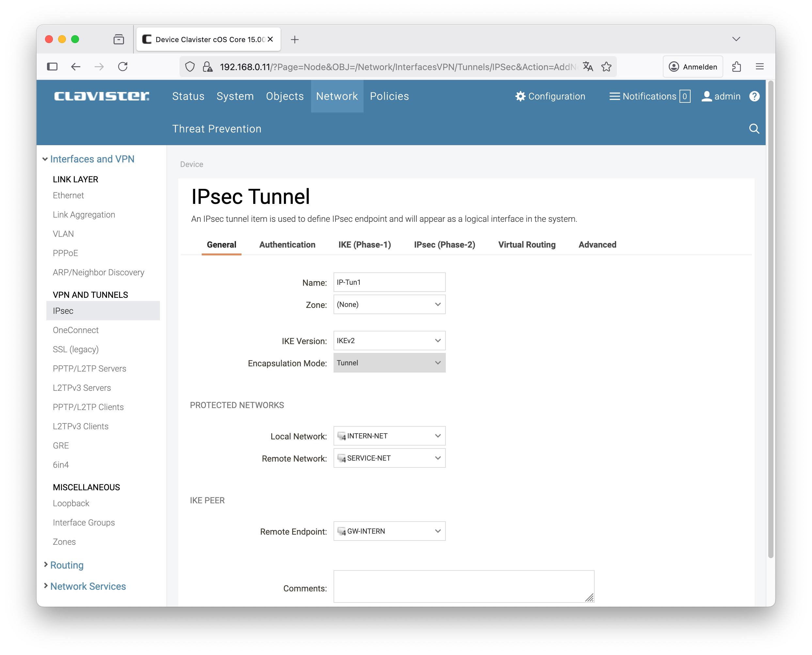This screenshot has width=812, height=655.
Task: Reload the page with refresh icon
Action: 123,67
